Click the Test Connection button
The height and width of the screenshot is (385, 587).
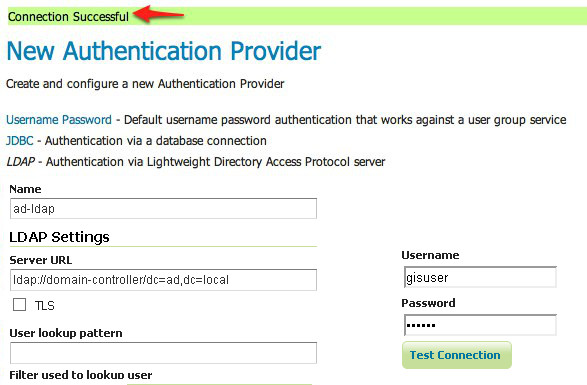(457, 355)
